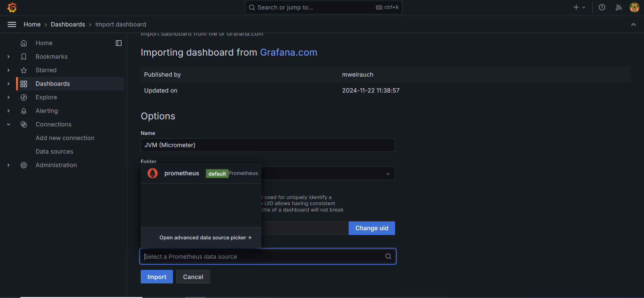Click the ctrl+k shortcut hint
The height and width of the screenshot is (298, 644).
[x=387, y=7]
